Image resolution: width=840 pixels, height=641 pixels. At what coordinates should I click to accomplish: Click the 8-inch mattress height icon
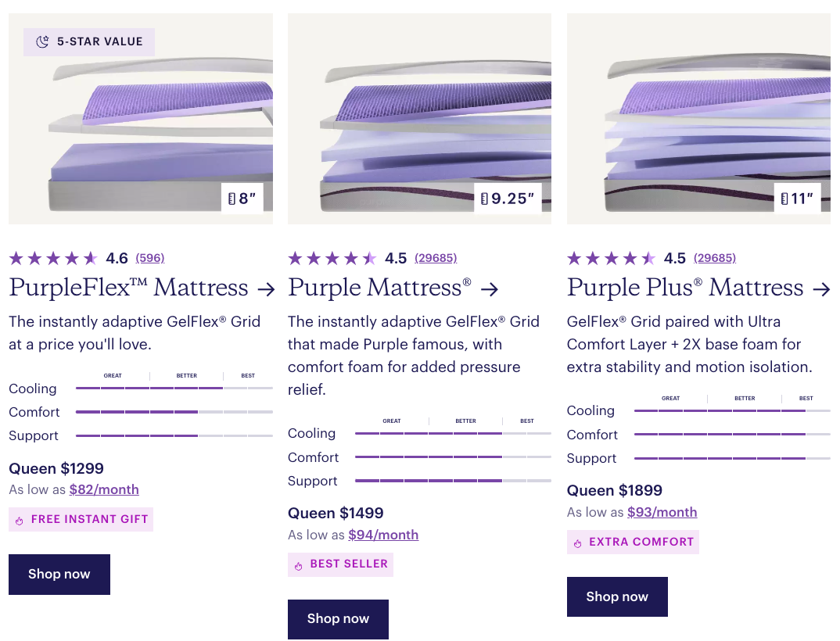coord(232,199)
